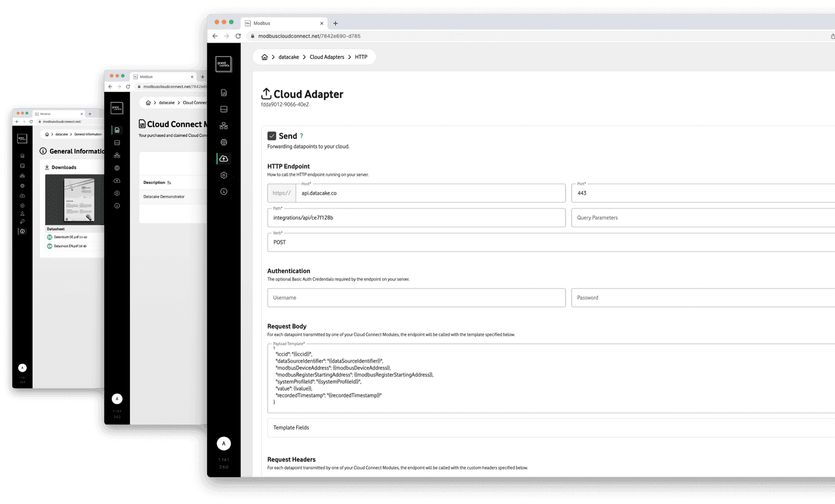The image size is (835, 504).
Task: Click the Query Parameters field
Action: pyautogui.click(x=703, y=218)
